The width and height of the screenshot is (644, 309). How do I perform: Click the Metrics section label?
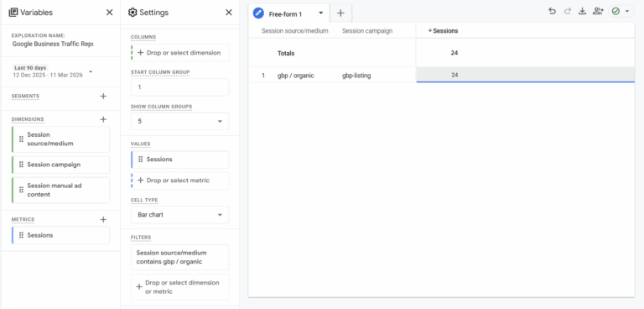point(23,220)
